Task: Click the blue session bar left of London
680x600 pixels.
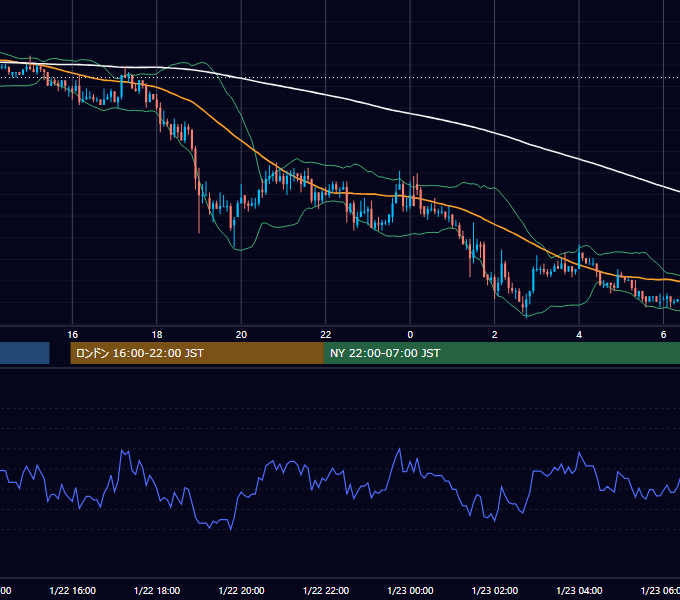Action: tap(25, 353)
